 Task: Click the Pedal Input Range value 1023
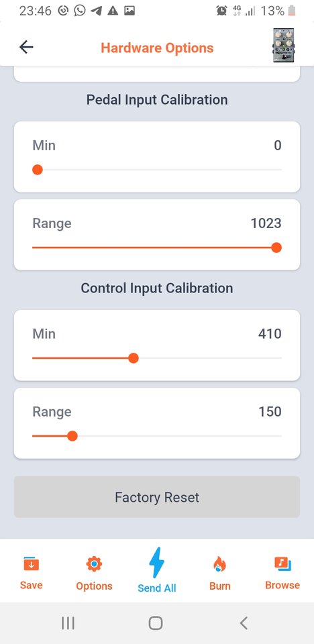click(x=266, y=223)
